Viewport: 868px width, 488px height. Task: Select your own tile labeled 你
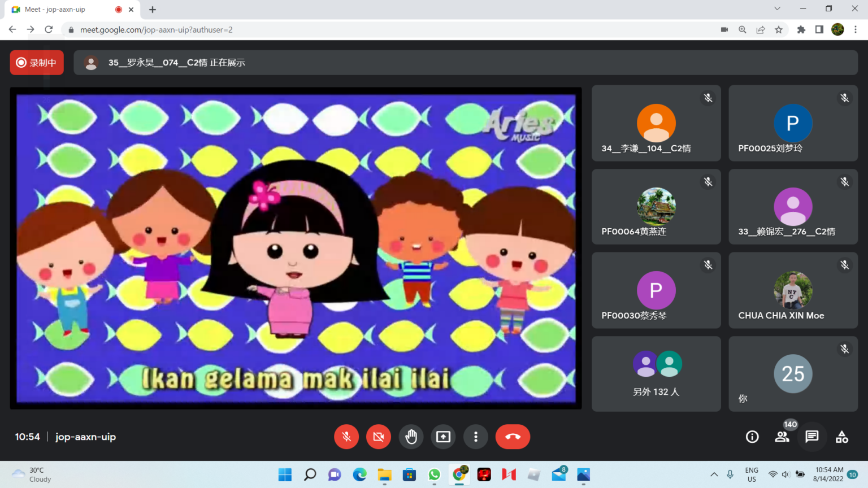pos(793,374)
